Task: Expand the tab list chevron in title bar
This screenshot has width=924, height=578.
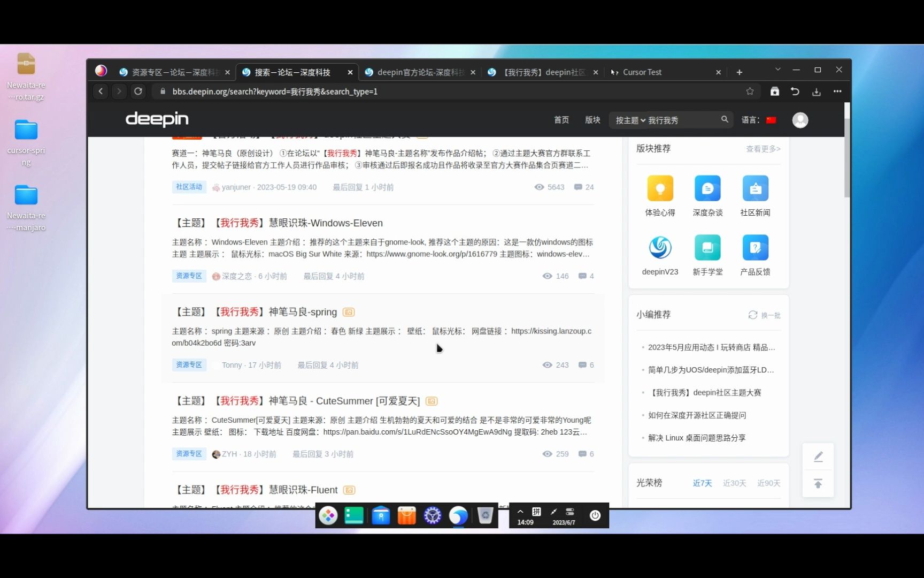Action: click(778, 70)
